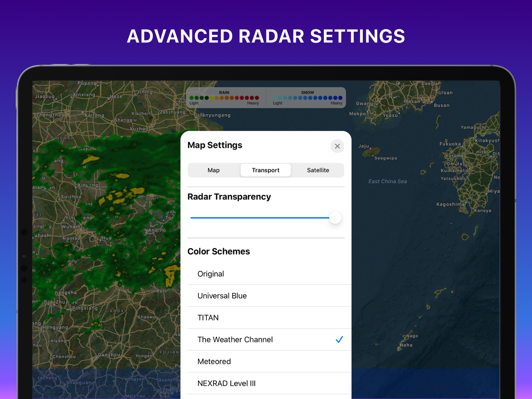Screen dimensions: 532x399
Task: Select the TITAN color scheme
Action: pos(269,318)
